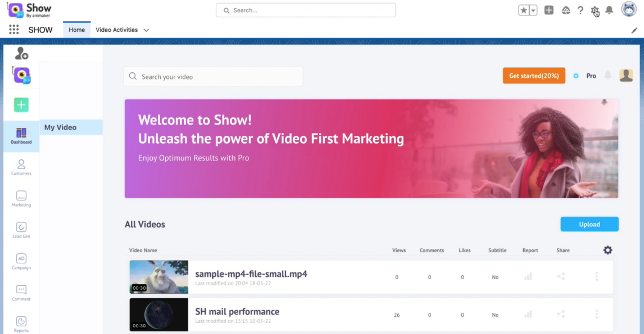Open the App Launcher grid icon
644x334 pixels.
tap(14, 30)
